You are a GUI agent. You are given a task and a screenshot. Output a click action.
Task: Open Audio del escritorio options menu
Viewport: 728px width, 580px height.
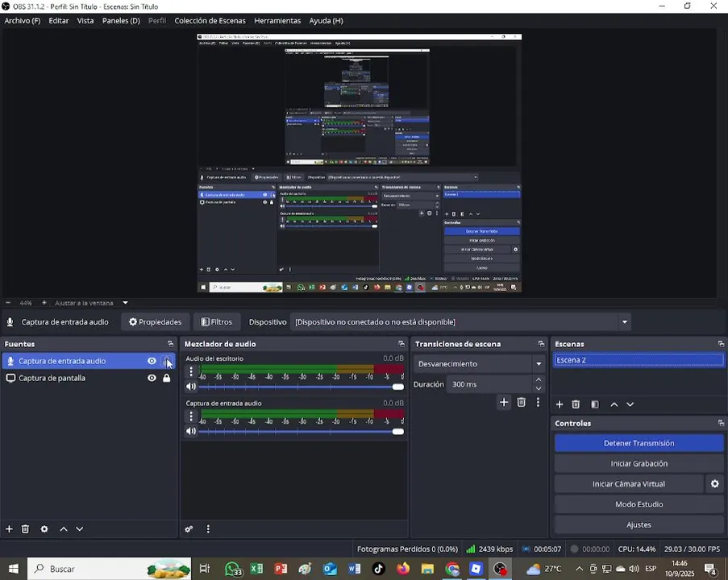click(191, 371)
